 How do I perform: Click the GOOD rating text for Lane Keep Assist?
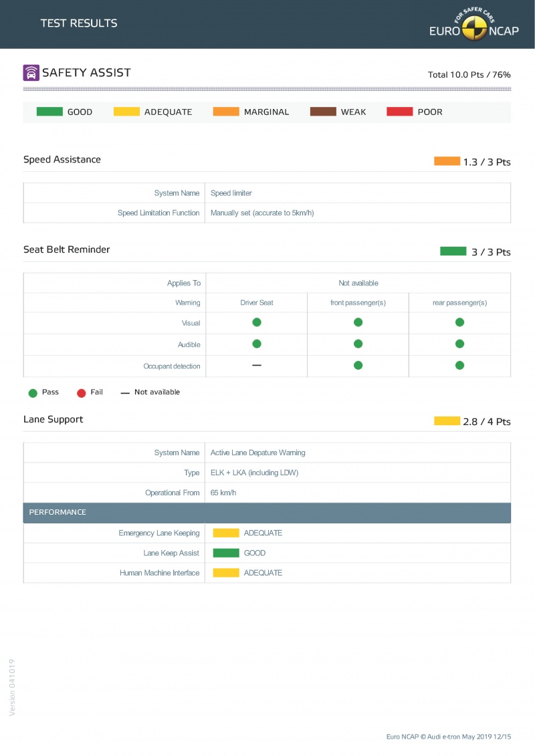(x=255, y=553)
